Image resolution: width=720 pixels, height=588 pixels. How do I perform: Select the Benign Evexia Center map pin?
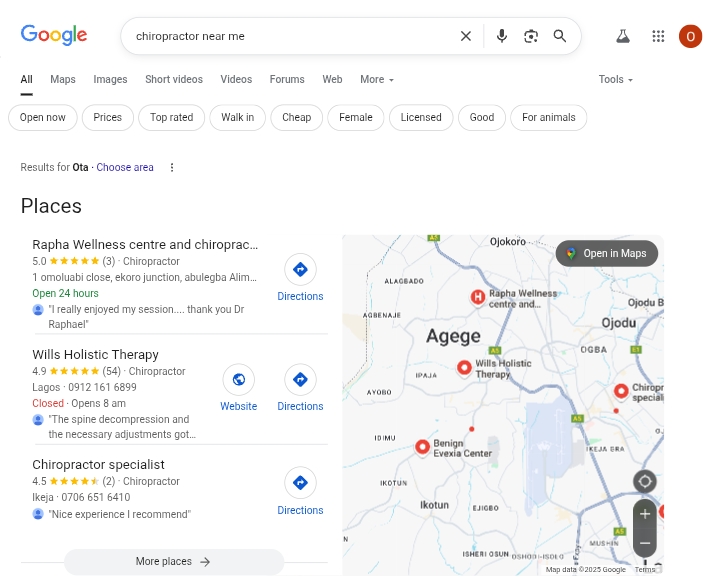[x=422, y=447]
